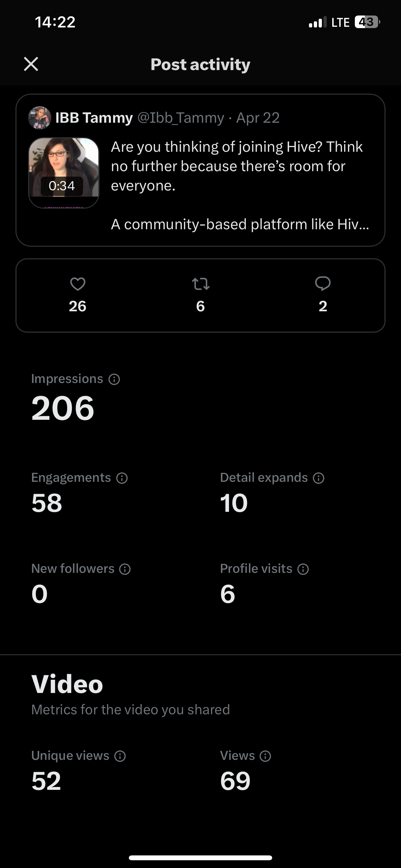This screenshot has width=401, height=868.
Task: Open the Views info icon
Action: 265,756
